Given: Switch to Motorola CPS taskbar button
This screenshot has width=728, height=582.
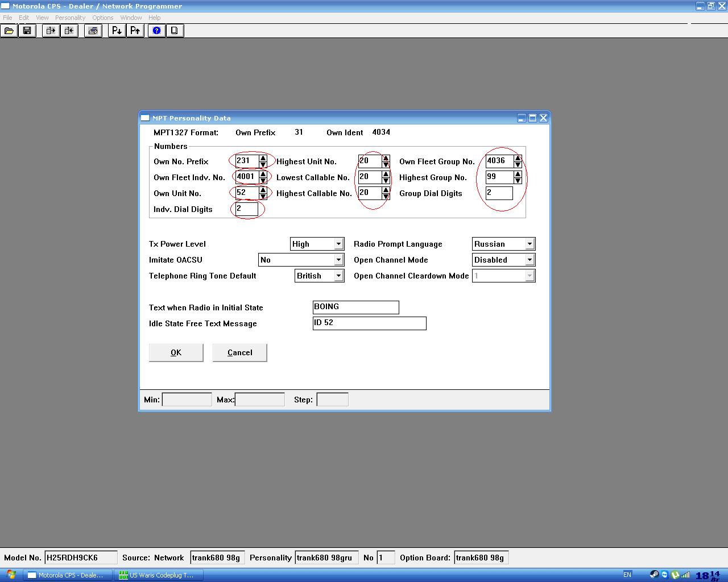Looking at the screenshot, I should 68,575.
